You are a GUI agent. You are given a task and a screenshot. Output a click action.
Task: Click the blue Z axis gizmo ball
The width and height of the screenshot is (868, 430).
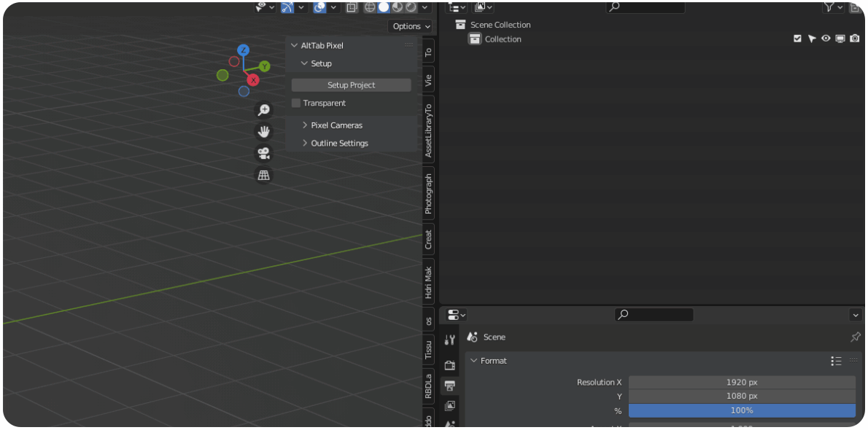[242, 50]
